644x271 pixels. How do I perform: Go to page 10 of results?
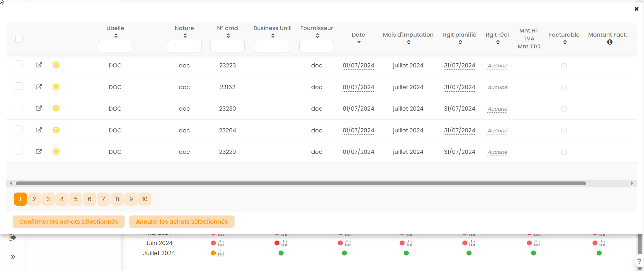point(145,199)
